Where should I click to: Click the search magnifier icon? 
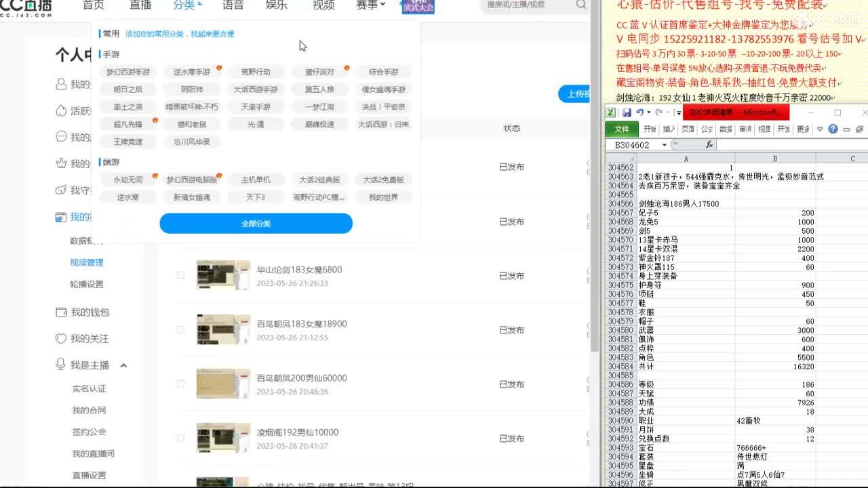(580, 5)
